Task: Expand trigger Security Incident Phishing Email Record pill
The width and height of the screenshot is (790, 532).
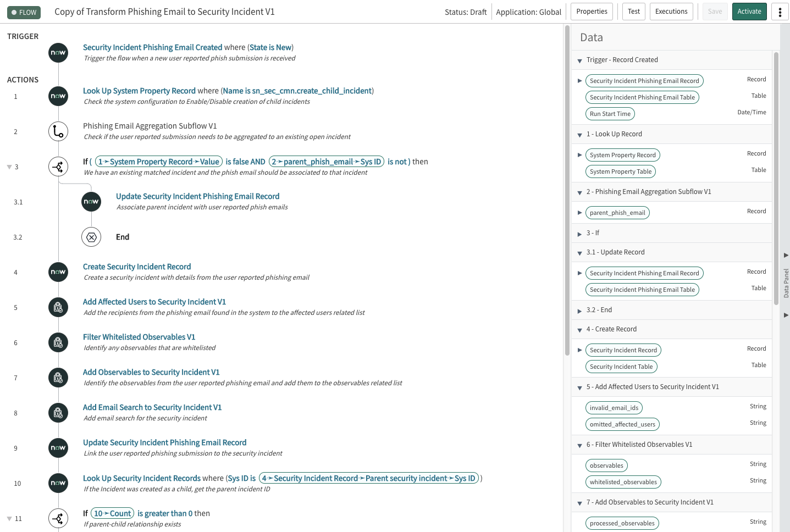Action: [579, 81]
